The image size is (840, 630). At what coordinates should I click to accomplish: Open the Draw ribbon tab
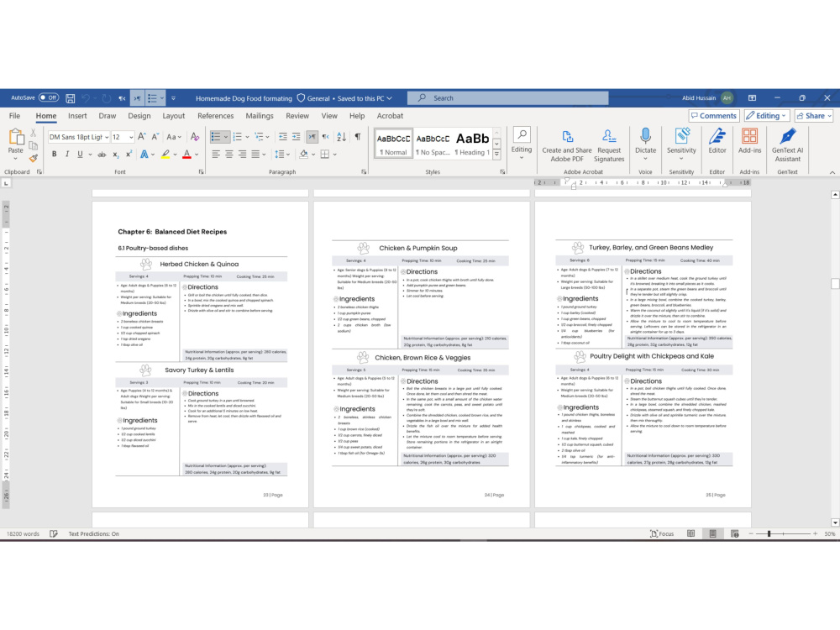click(x=108, y=116)
